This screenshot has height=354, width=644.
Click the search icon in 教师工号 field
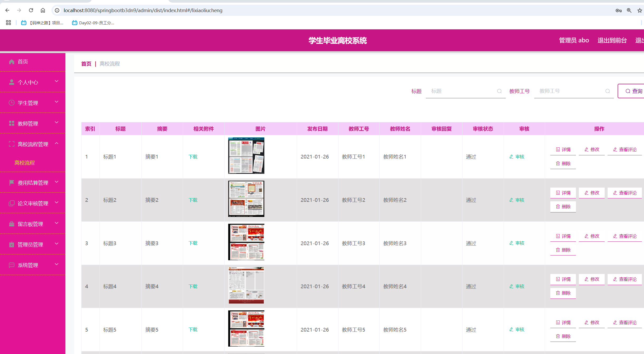click(x=608, y=91)
